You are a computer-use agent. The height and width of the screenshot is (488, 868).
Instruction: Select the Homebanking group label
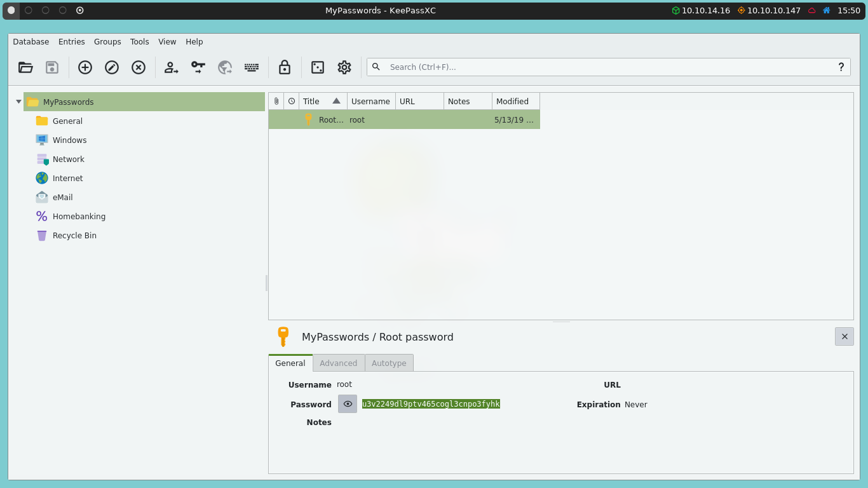(x=79, y=216)
